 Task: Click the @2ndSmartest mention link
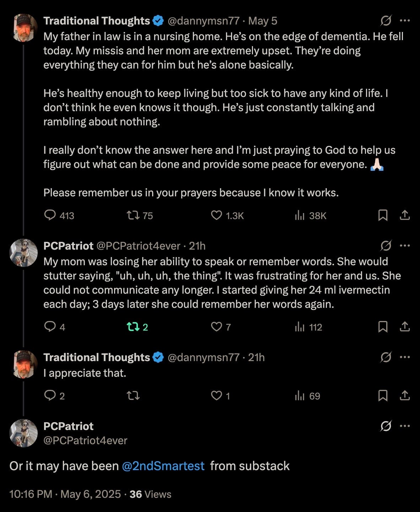point(163,466)
